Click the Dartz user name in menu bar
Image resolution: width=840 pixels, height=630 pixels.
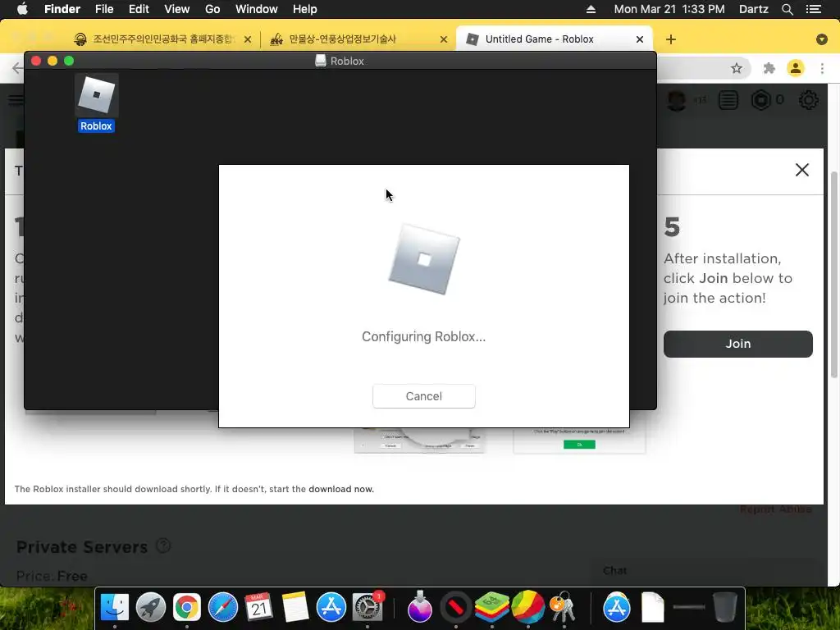(753, 9)
